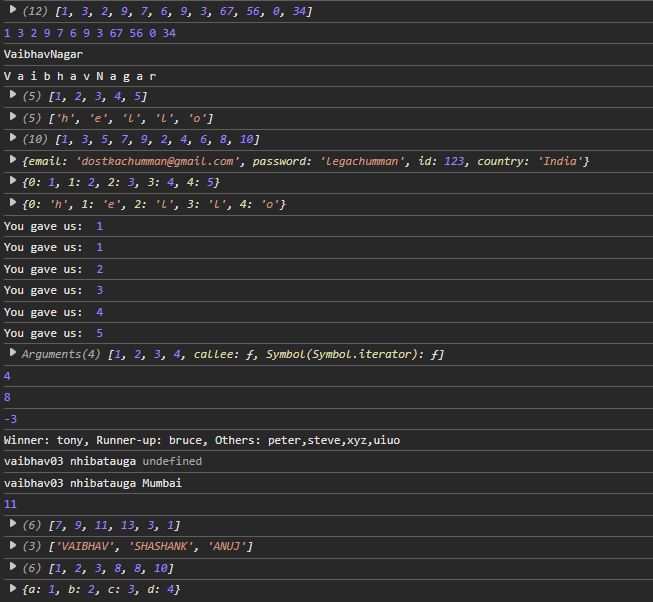Image resolution: width=653 pixels, height=602 pixels.
Task: Expand the object {0: 'h', 1: 'e'...}
Action: (x=13, y=202)
